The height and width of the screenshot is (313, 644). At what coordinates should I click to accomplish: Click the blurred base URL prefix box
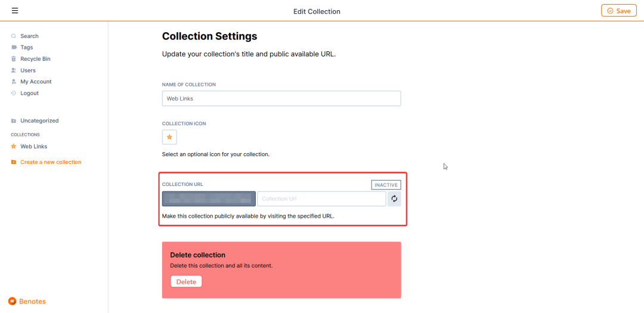click(x=209, y=199)
